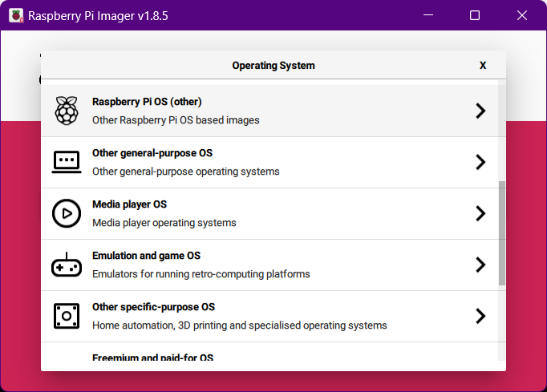547x392 pixels.
Task: Expand Raspberry Pi OS (other) chevron arrow
Action: [480, 111]
